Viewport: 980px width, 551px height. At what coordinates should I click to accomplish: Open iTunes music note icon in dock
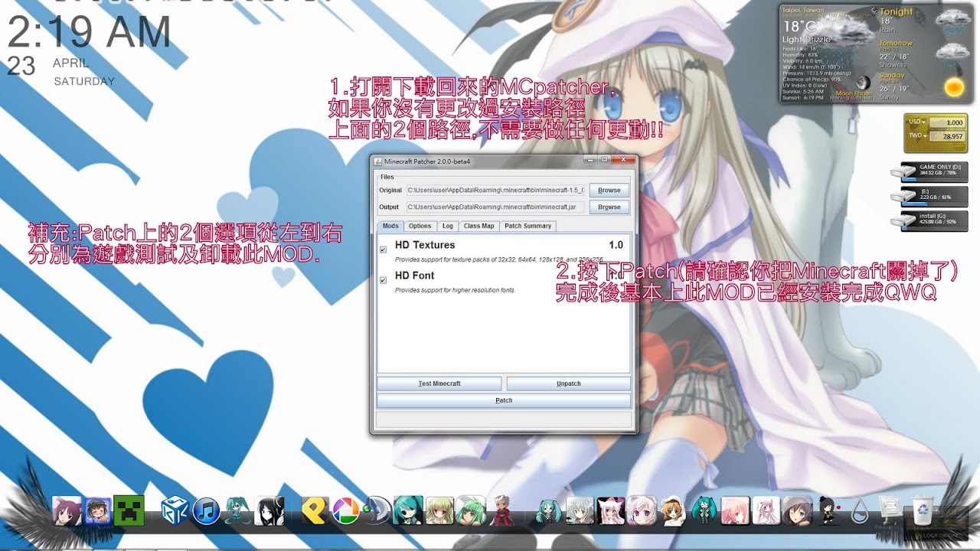point(207,510)
